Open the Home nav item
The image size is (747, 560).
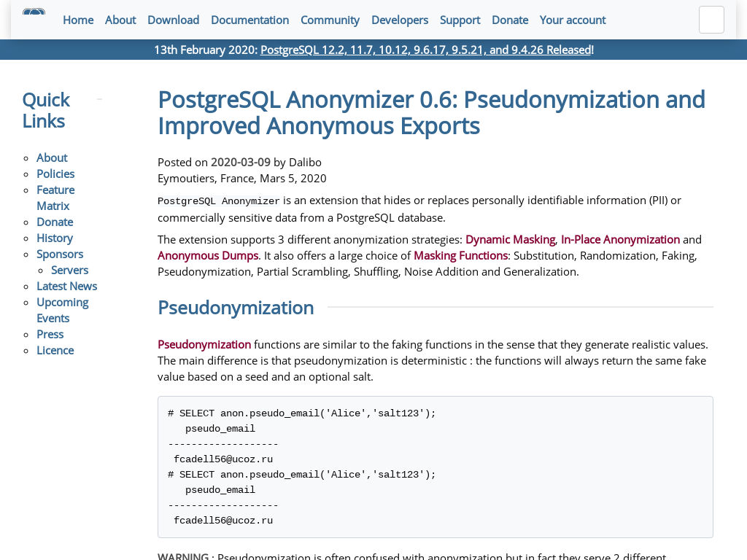pyautogui.click(x=78, y=20)
